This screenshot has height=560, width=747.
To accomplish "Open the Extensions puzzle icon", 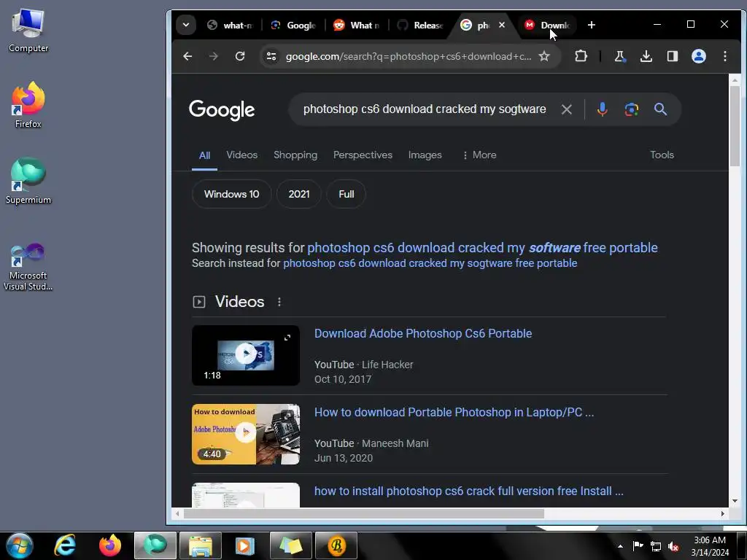I will [581, 56].
